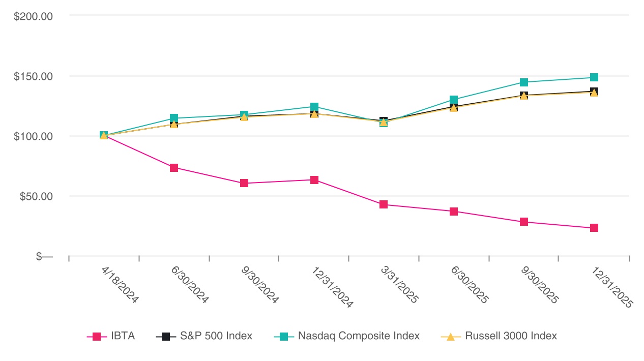
Task: Click the Russell 3000 Index legend label
Action: (511, 336)
